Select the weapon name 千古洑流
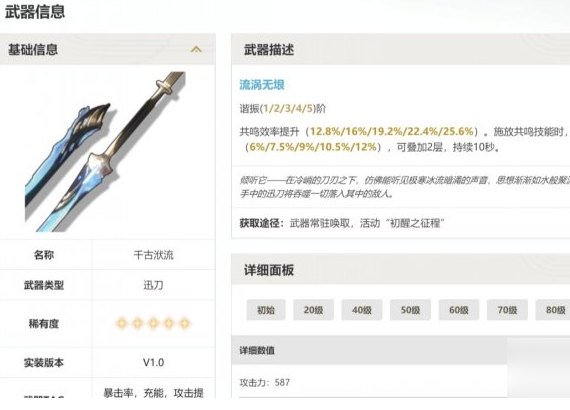 point(153,255)
